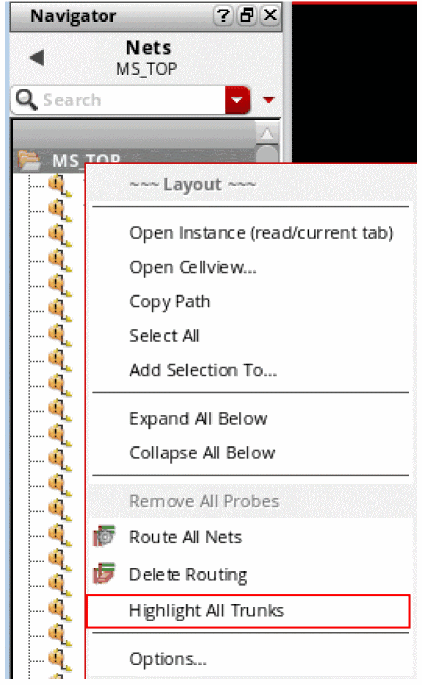Click the magnifier search icon
The height and width of the screenshot is (685, 422).
pyautogui.click(x=26, y=100)
